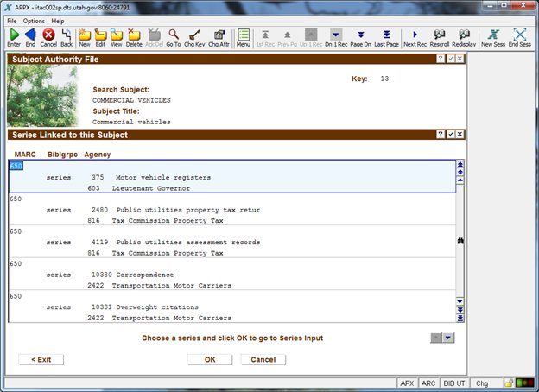Click the checkmark on the Subject Authority File header
Viewport: 539px width, 392px height.
point(450,59)
